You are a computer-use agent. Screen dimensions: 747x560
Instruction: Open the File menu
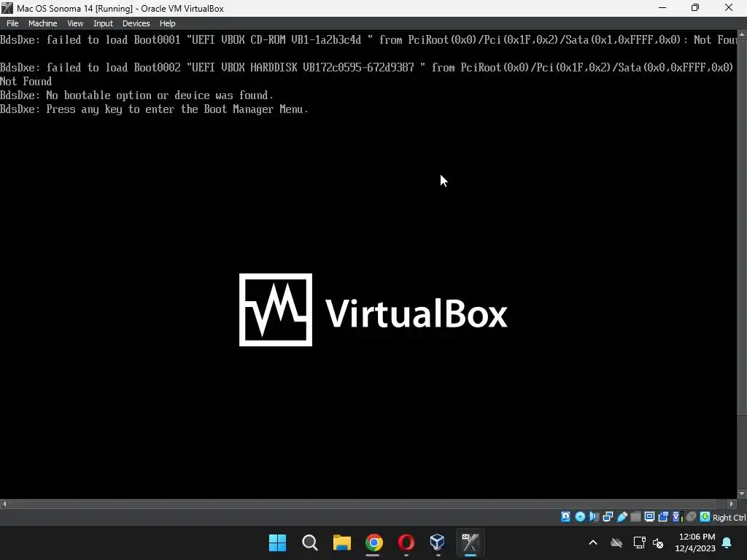tap(12, 23)
